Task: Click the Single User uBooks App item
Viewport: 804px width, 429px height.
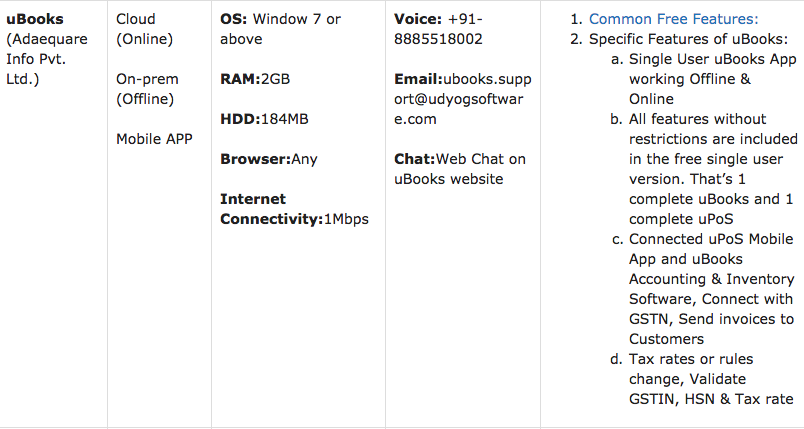Action: 713,79
